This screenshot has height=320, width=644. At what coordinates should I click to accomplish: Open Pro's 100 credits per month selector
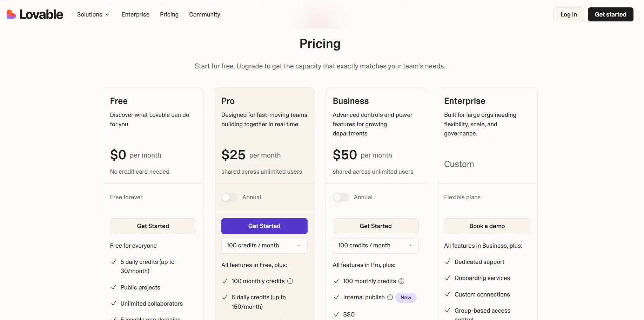tap(264, 245)
